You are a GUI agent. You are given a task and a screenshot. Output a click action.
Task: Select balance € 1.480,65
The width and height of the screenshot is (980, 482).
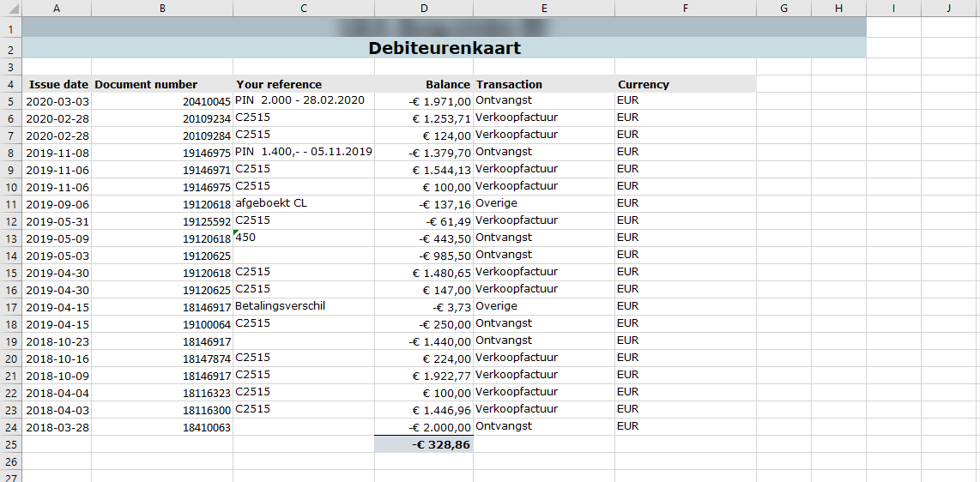(425, 273)
